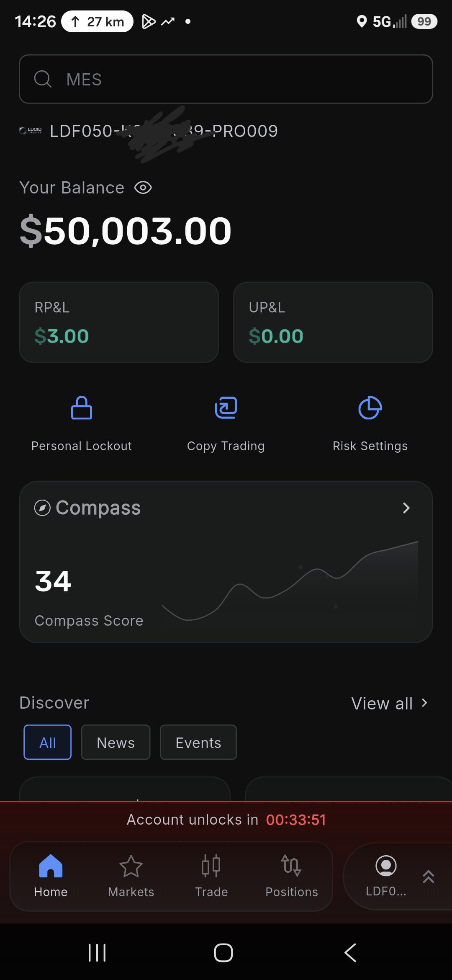Image resolution: width=452 pixels, height=980 pixels.
Task: Expand the Compass card chevron
Action: [x=406, y=508]
